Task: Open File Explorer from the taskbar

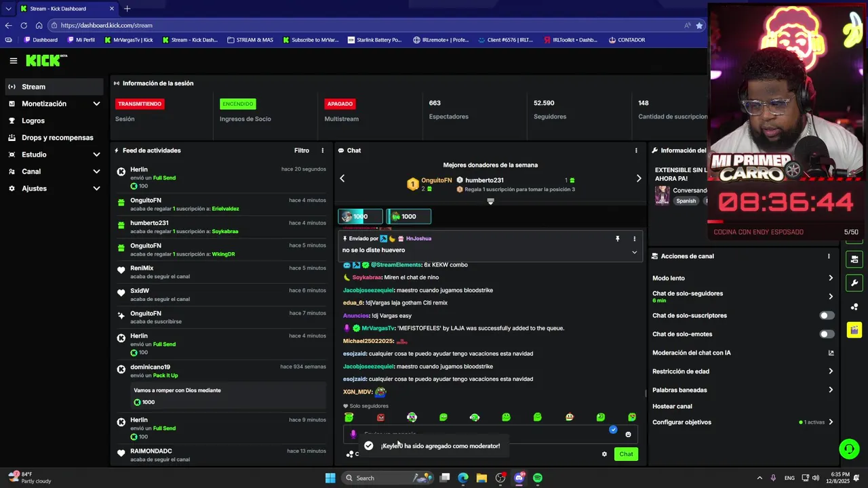Action: point(481,478)
